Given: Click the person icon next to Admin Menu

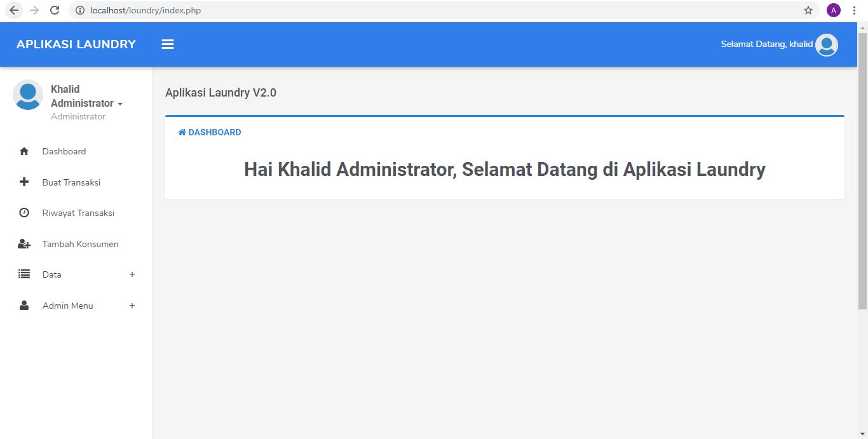Looking at the screenshot, I should [24, 306].
